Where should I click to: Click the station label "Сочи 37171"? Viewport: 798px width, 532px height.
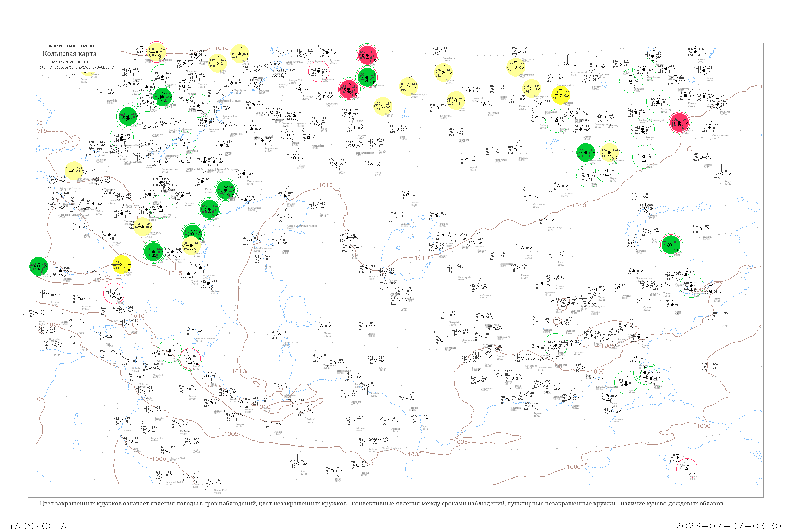[x=87, y=236]
